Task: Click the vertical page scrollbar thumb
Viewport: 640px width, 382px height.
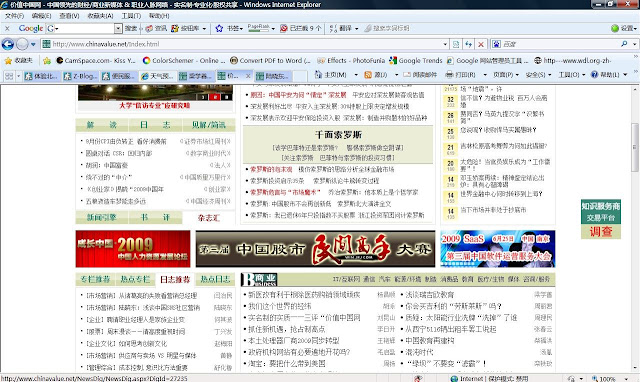Action: tap(635, 148)
